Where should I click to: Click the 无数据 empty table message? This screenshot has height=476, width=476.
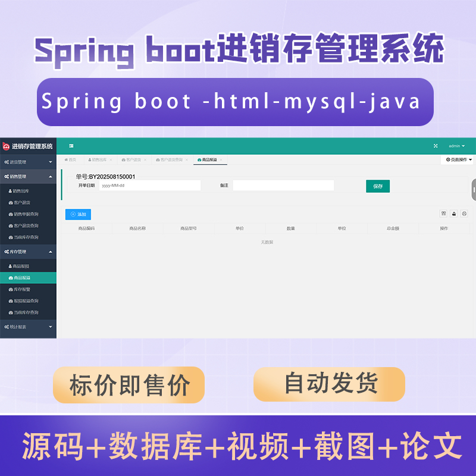point(267,242)
